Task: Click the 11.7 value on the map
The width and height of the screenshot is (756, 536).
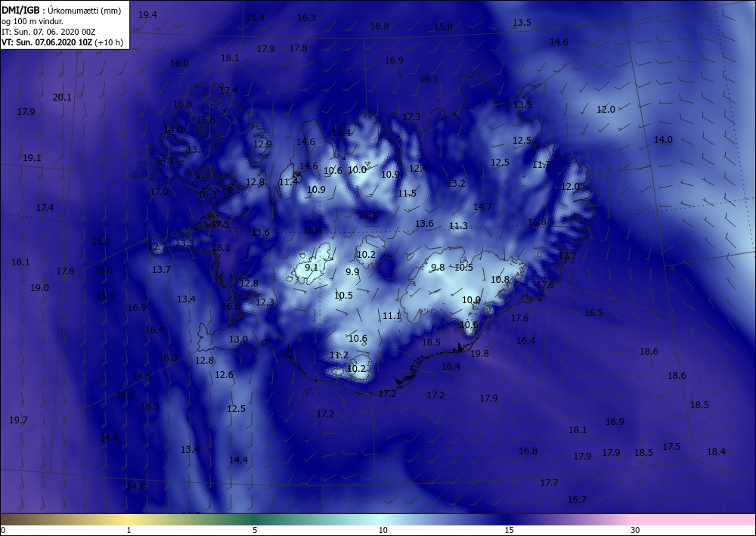Action: [x=541, y=165]
